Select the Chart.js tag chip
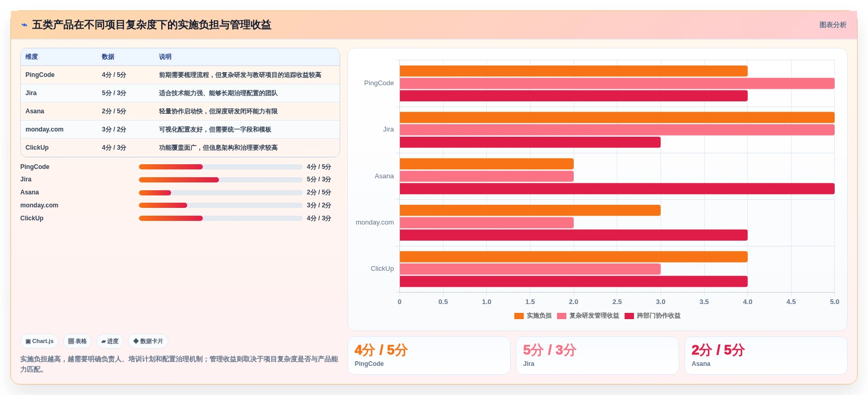This screenshot has width=868, height=395. tap(40, 341)
